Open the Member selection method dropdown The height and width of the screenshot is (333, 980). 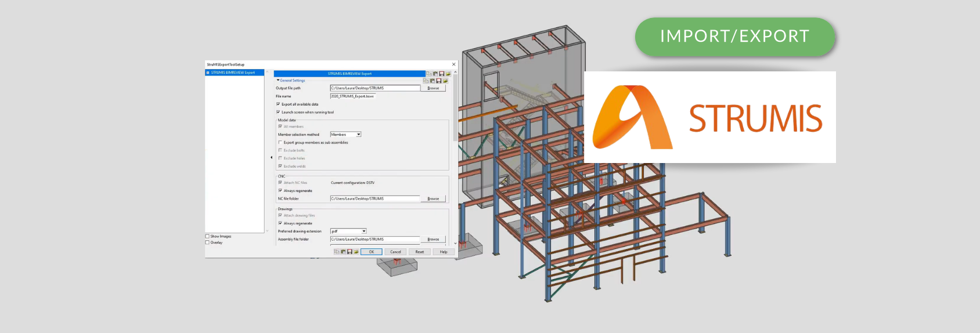pos(358,135)
